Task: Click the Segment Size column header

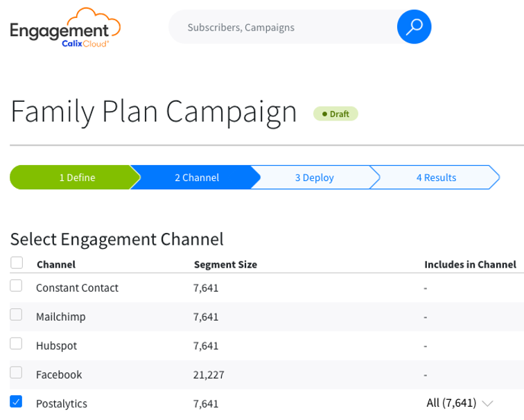Action: tap(225, 265)
